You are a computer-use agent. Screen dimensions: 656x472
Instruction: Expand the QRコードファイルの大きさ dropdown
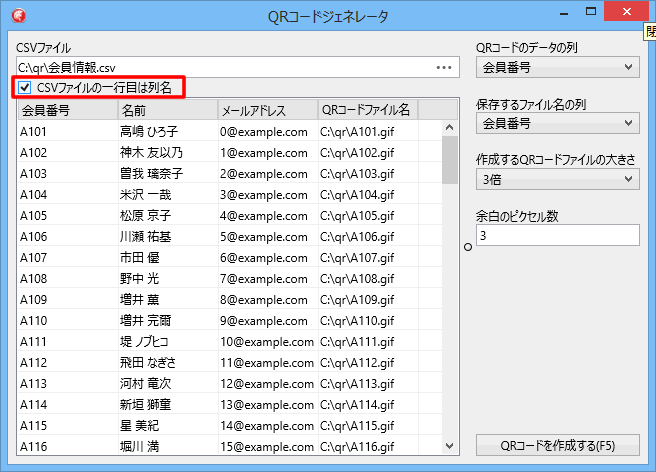pos(557,179)
